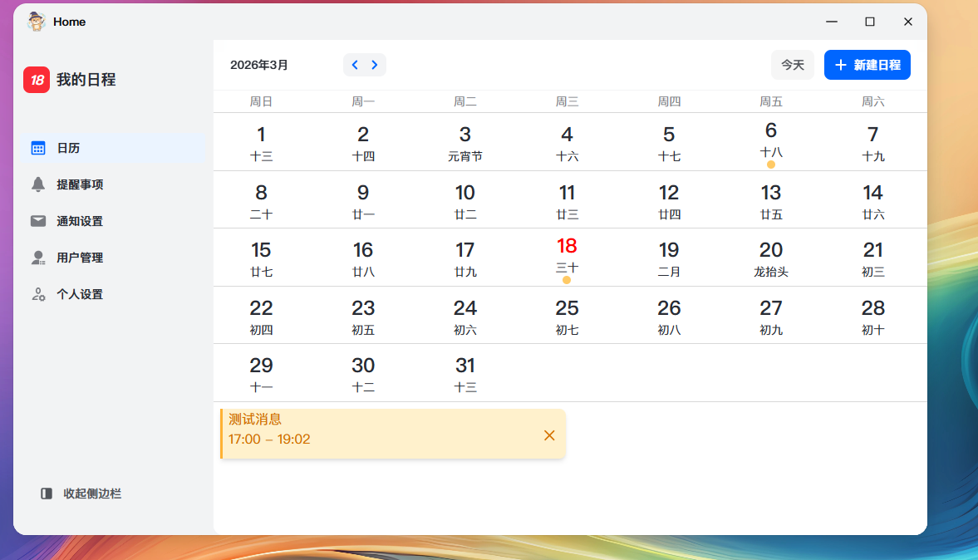Select March 20 龙抬头 date
This screenshot has width=978, height=560.
point(770,258)
